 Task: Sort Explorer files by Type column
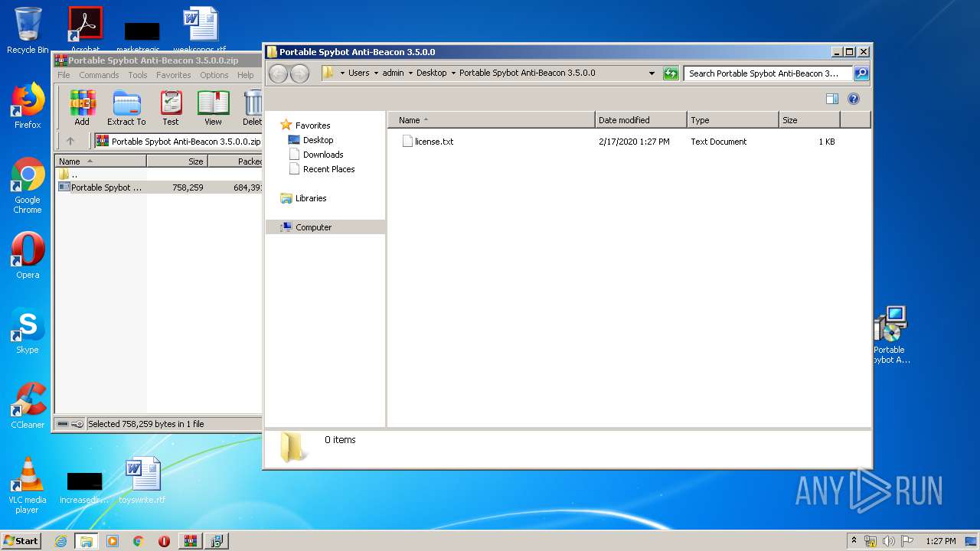(733, 120)
